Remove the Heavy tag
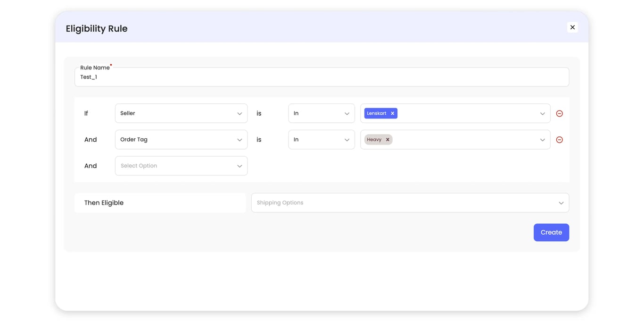Image resolution: width=644 pixels, height=322 pixels. coord(387,139)
